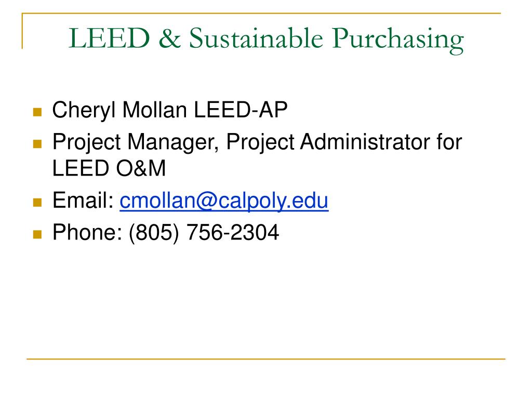Click the gold bullet beside Project Manager

pos(37,144)
